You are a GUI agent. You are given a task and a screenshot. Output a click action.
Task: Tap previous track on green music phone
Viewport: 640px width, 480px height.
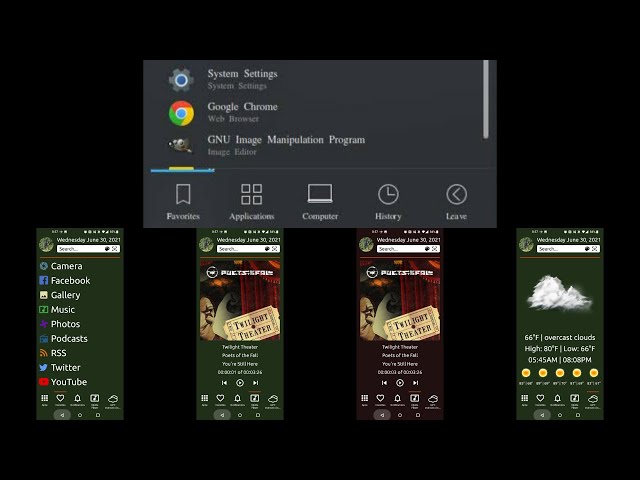click(224, 383)
